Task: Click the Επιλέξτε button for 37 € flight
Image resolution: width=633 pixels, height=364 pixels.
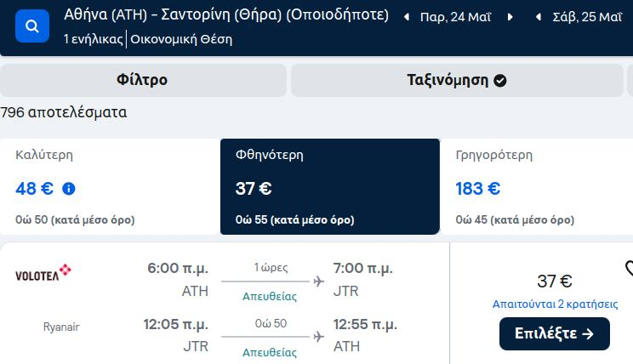Action: pos(554,333)
